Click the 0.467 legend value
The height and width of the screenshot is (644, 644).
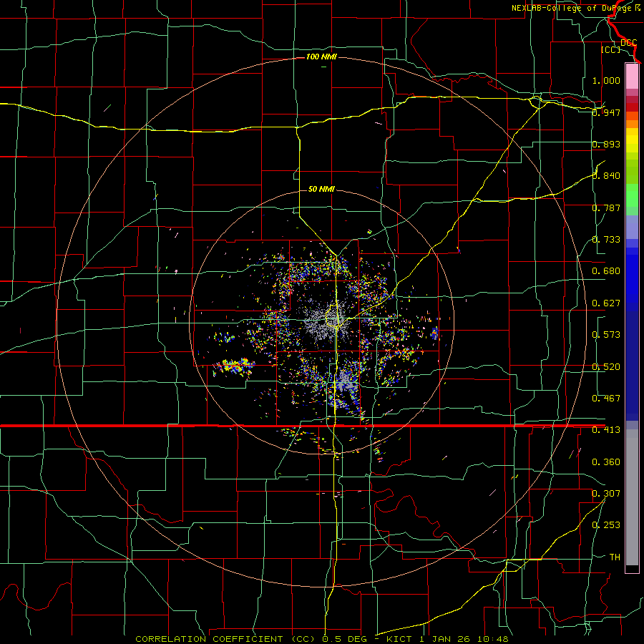(x=606, y=398)
